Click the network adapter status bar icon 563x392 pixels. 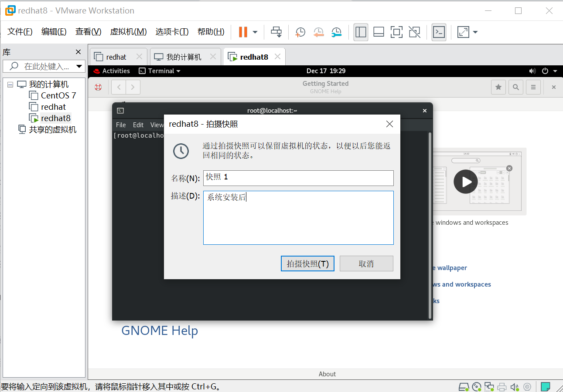coord(489,387)
